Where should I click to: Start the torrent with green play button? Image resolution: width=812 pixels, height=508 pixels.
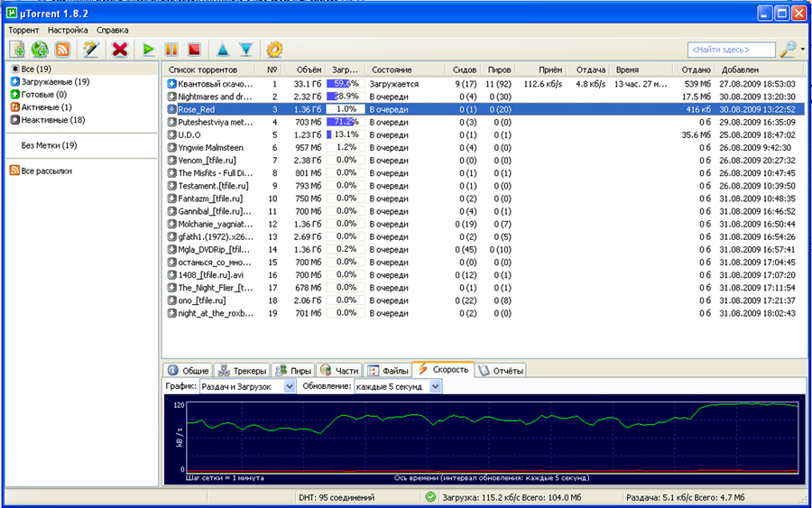(149, 50)
